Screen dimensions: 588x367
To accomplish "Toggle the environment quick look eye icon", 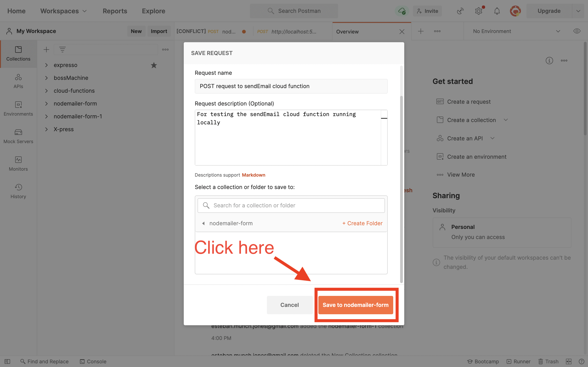I will tap(577, 31).
